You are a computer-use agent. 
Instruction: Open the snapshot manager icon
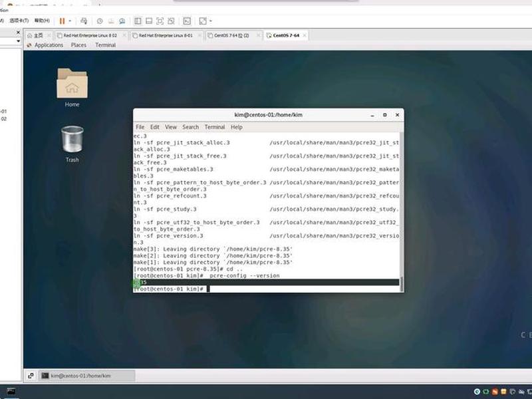click(122, 21)
